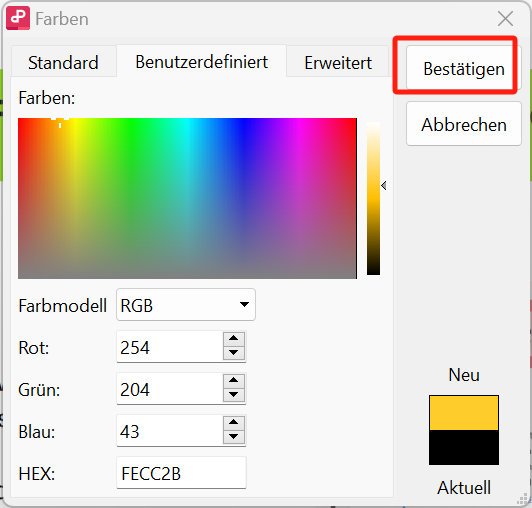Click the Rot value field
The height and width of the screenshot is (508, 532).
pyautogui.click(x=170, y=346)
